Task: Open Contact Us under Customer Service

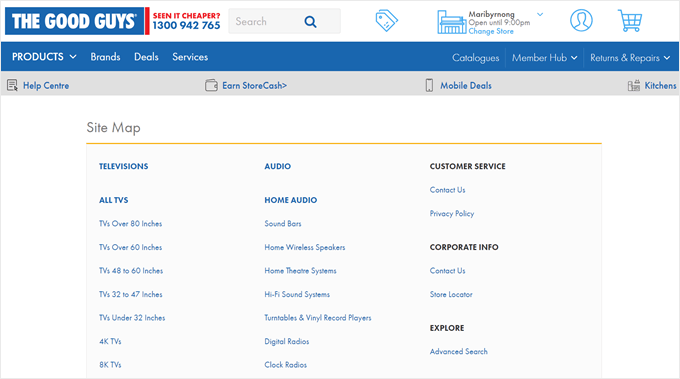Action: (x=448, y=190)
